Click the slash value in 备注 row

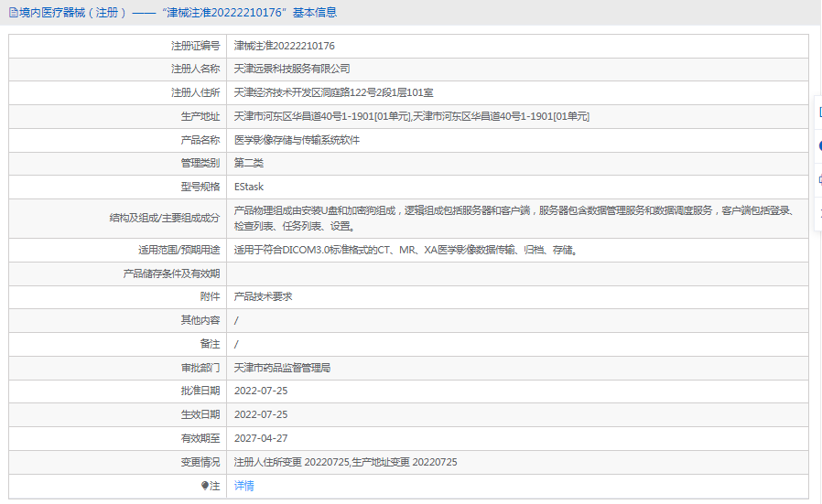tap(236, 344)
